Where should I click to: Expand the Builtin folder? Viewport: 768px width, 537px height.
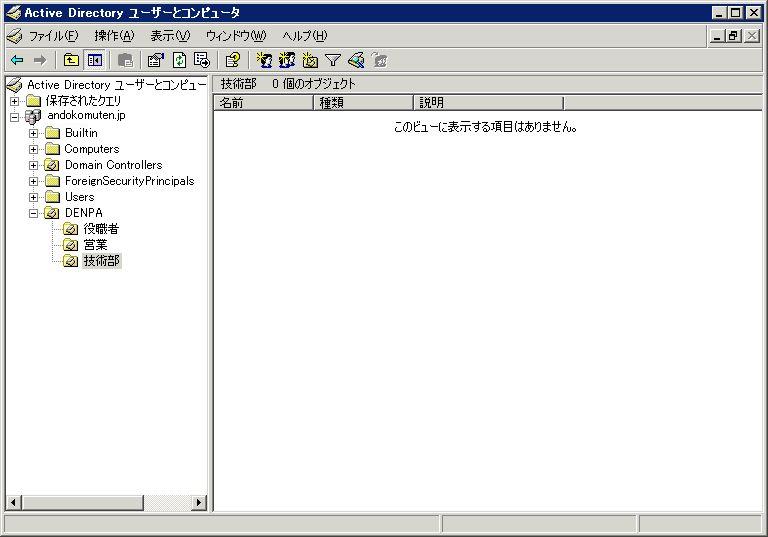coord(33,133)
